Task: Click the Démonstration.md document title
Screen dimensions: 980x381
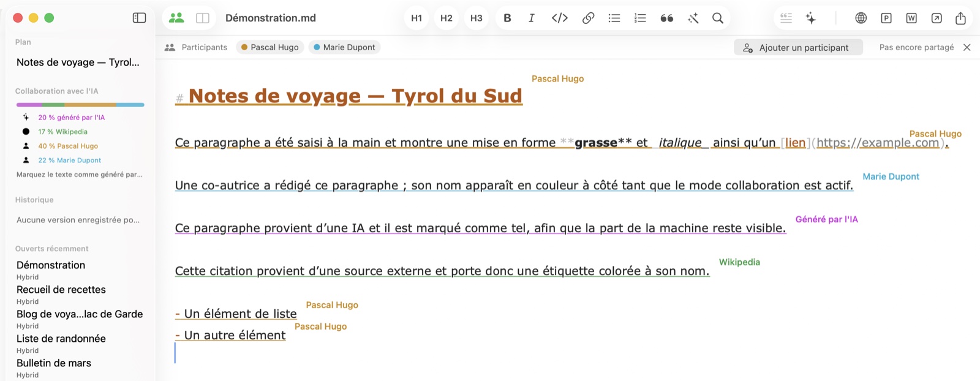Action: [x=271, y=18]
